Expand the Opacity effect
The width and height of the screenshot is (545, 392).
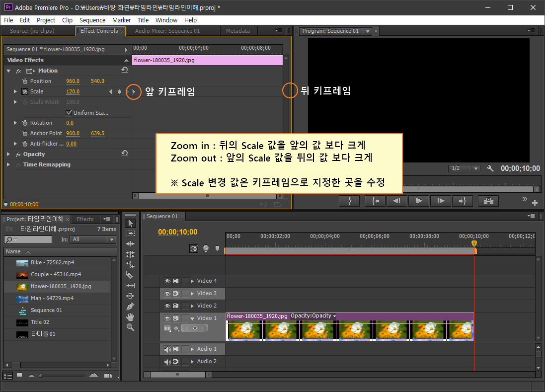pyautogui.click(x=8, y=154)
